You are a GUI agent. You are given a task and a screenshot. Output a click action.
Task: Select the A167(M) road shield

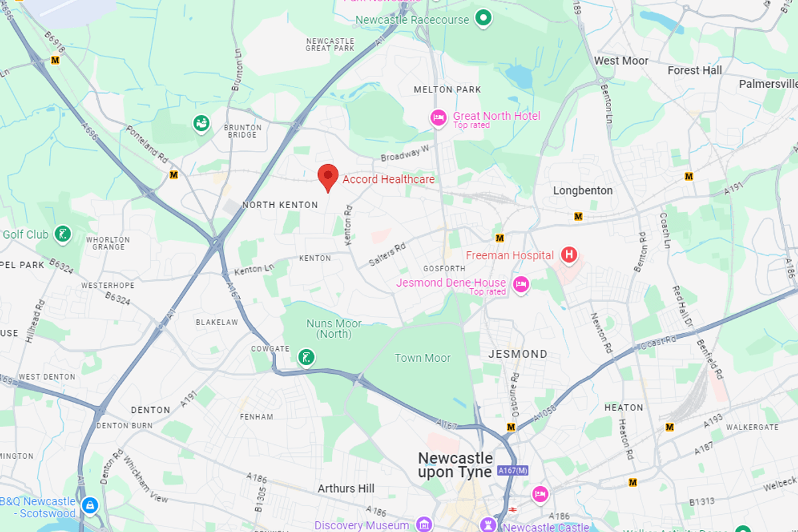513,471
